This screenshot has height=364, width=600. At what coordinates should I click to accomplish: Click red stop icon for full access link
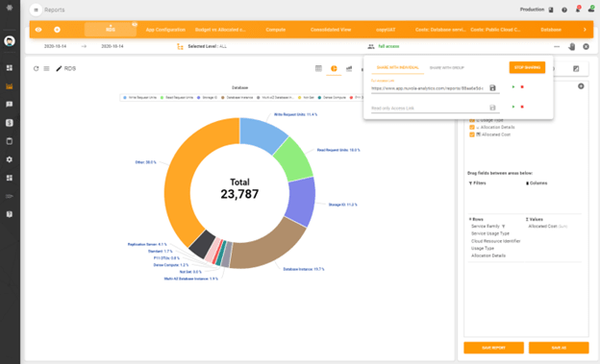pos(522,87)
